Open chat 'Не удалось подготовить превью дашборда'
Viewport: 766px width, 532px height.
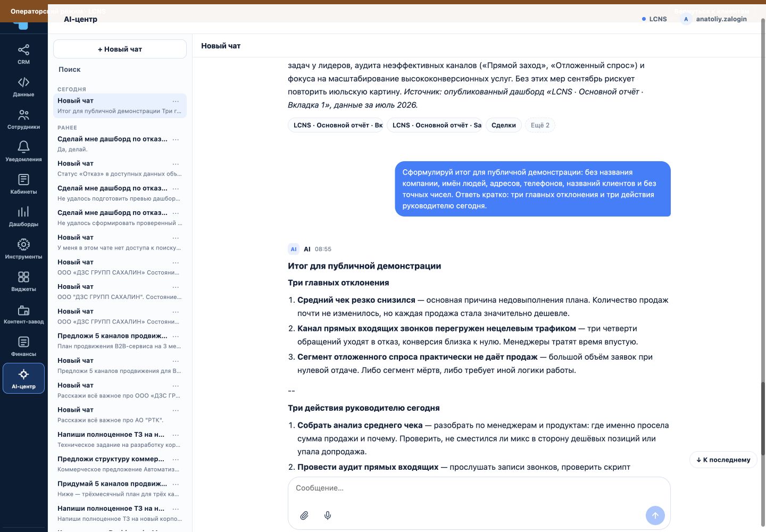coord(120,193)
